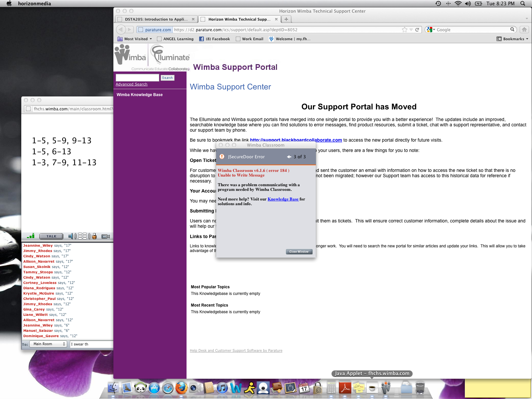This screenshot has height=399, width=532.
Task: Click the Search button in support portal
Action: (x=168, y=78)
